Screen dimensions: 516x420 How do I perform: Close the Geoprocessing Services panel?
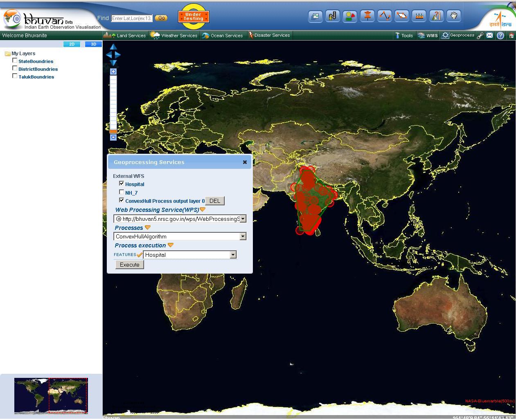(x=245, y=162)
